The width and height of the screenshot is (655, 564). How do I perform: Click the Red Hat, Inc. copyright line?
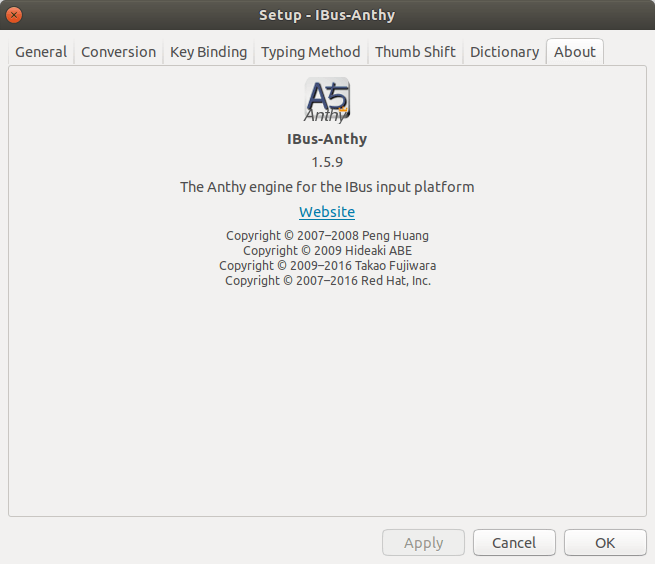coord(328,281)
